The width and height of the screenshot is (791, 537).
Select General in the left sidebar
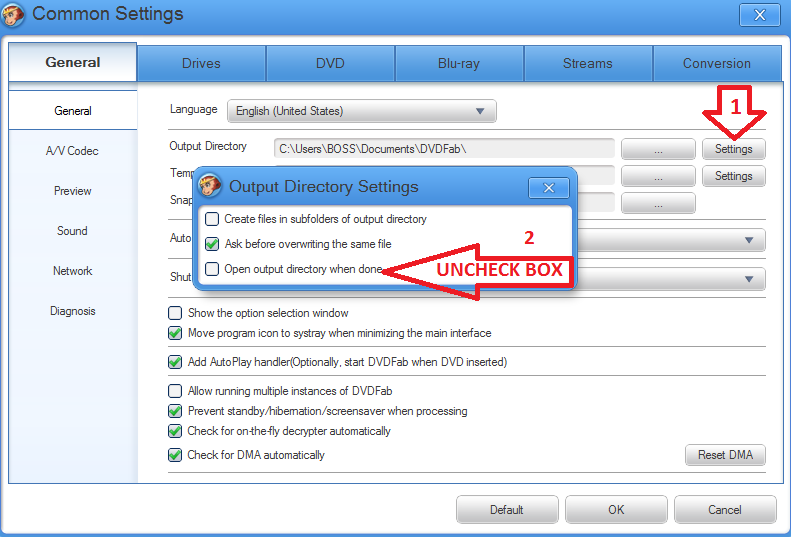[73, 111]
